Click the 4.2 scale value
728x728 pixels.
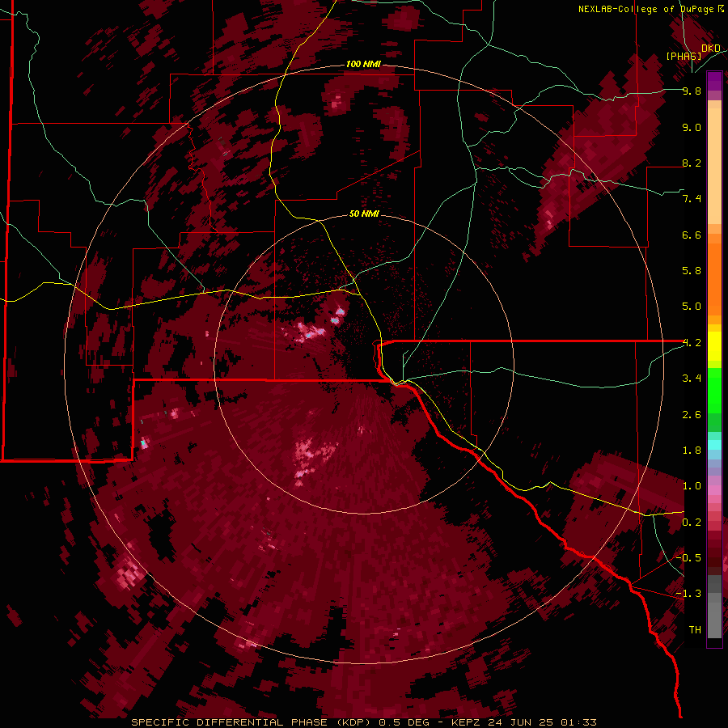tap(692, 343)
